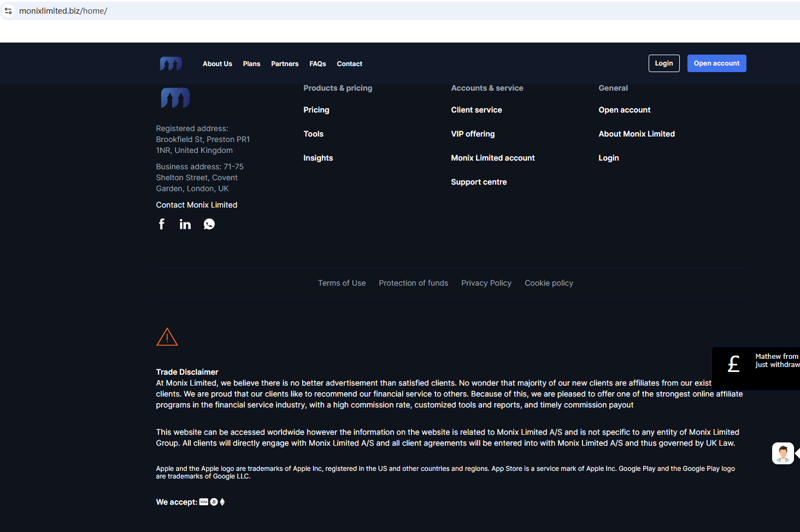The width and height of the screenshot is (800, 532).
Task: Click the orange warning triangle icon
Action: point(167,337)
